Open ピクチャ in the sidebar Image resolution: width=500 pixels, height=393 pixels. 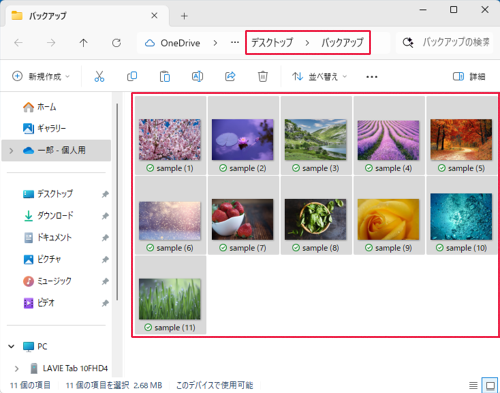[x=42, y=259]
